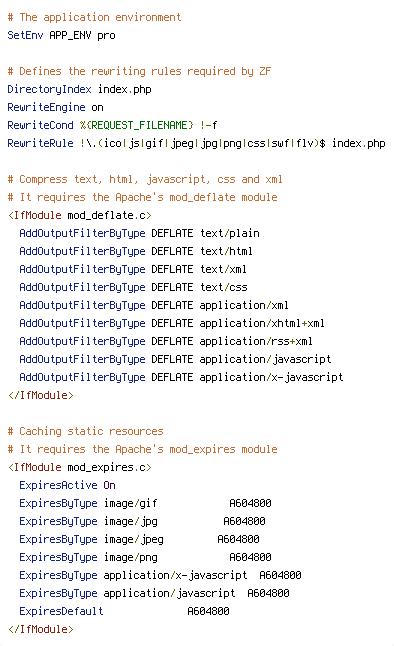Click the A604800 value on the image/png line

click(251, 557)
